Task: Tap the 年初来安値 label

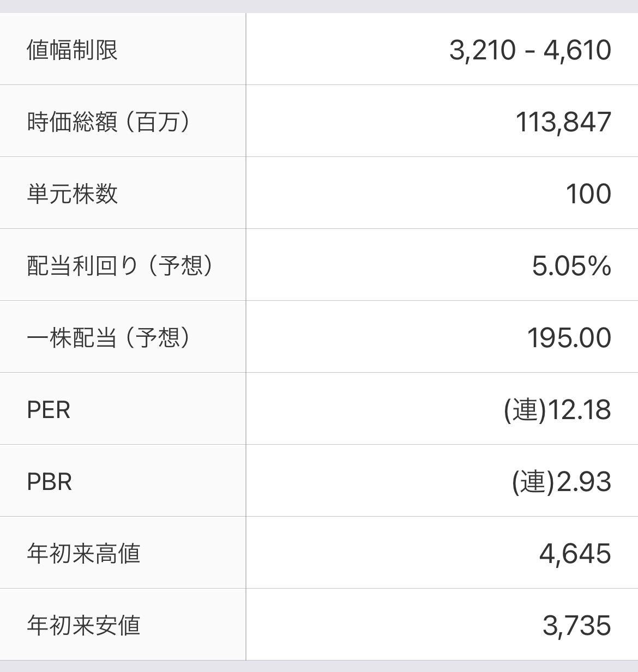Action: (x=83, y=626)
